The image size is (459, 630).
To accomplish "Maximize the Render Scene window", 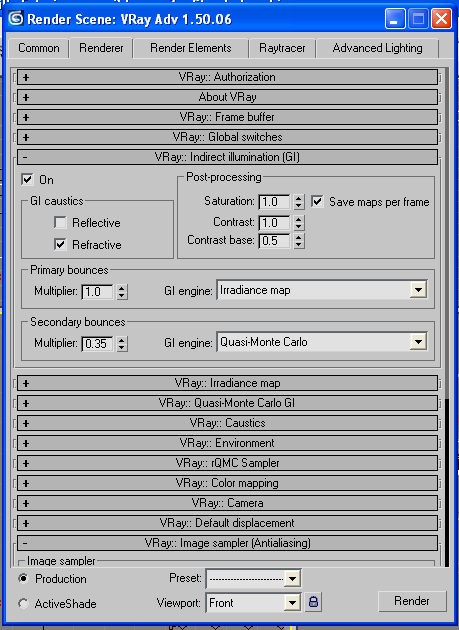I will pyautogui.click(x=418, y=19).
